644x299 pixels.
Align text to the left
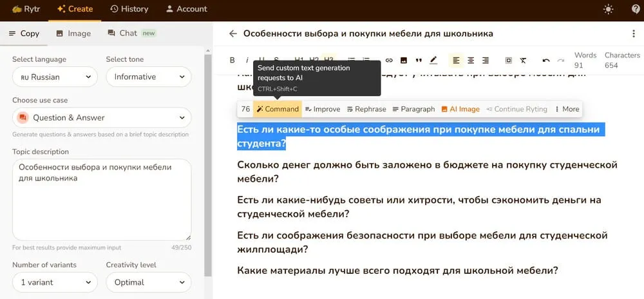[x=456, y=61]
